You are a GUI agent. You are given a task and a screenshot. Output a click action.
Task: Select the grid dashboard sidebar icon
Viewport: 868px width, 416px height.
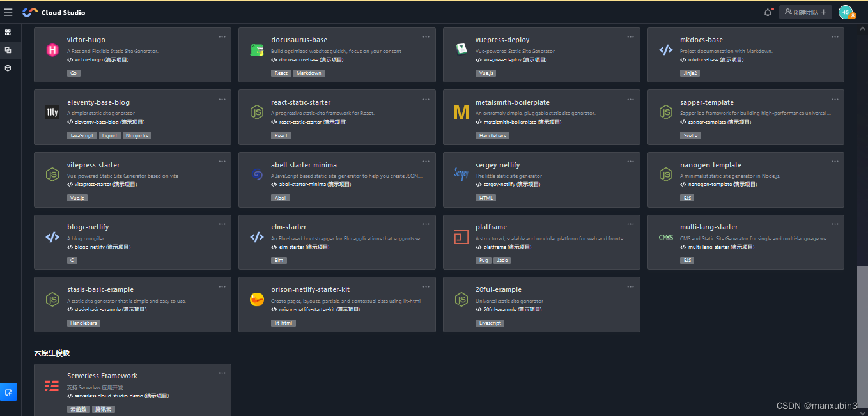tap(8, 32)
